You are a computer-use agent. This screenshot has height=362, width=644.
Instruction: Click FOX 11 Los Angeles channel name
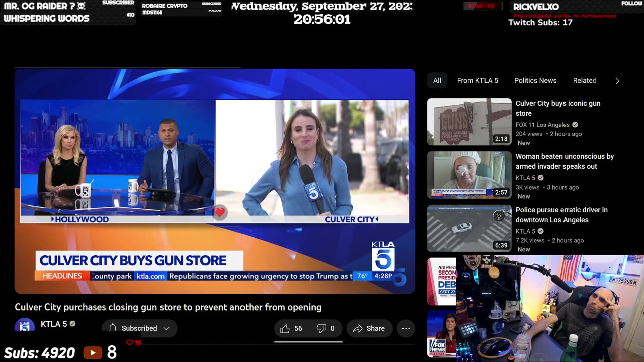[542, 125]
